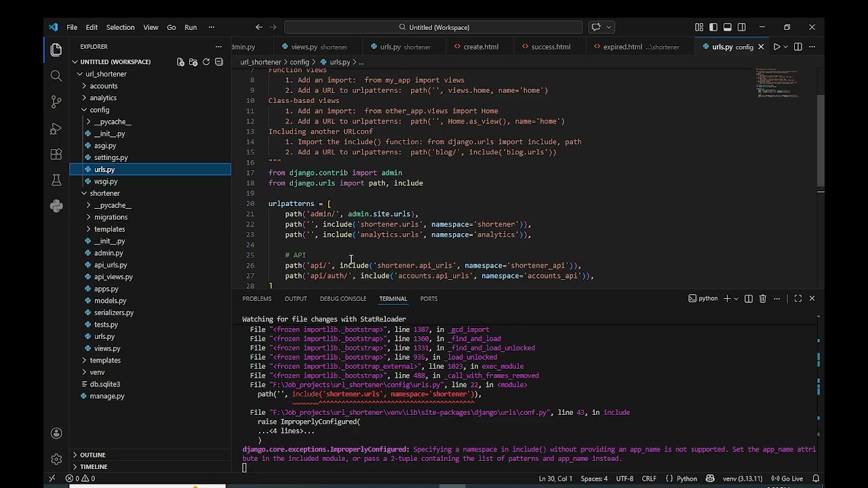Open notifications bell in status bar
The height and width of the screenshot is (488, 868).
tap(816, 479)
